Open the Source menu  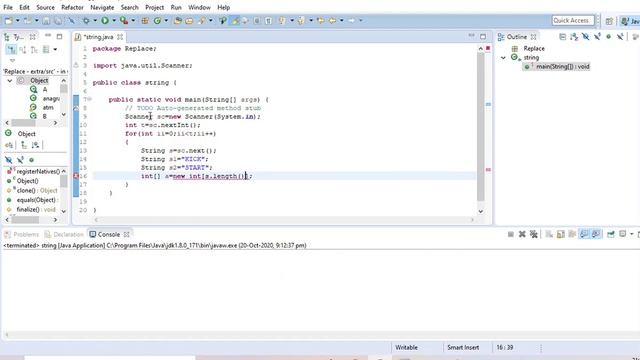coord(45,7)
